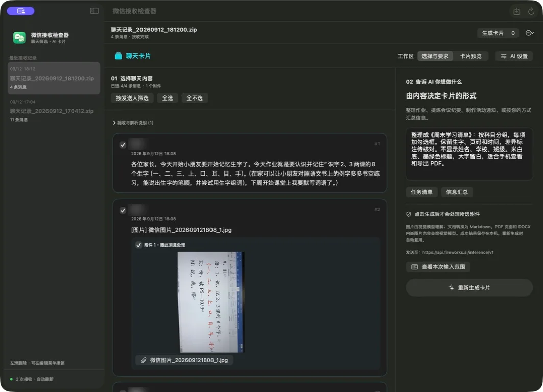
Task: Click the purple screen-mode pill icon
Action: coord(21,11)
